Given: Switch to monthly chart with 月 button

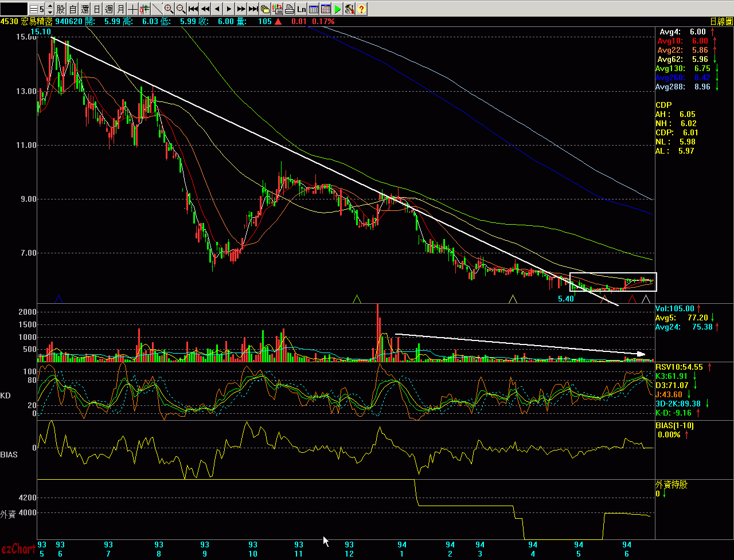Looking at the screenshot, I should point(121,9).
